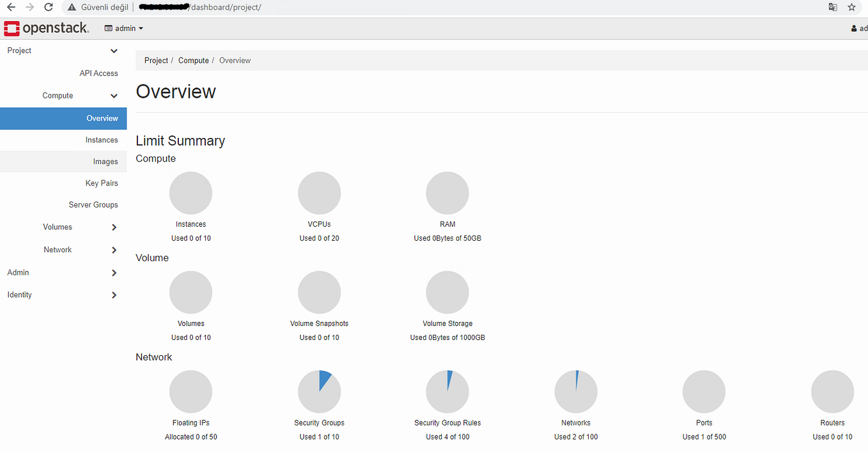The width and height of the screenshot is (868, 451).
Task: Click the browser address bar URL
Action: point(200,7)
